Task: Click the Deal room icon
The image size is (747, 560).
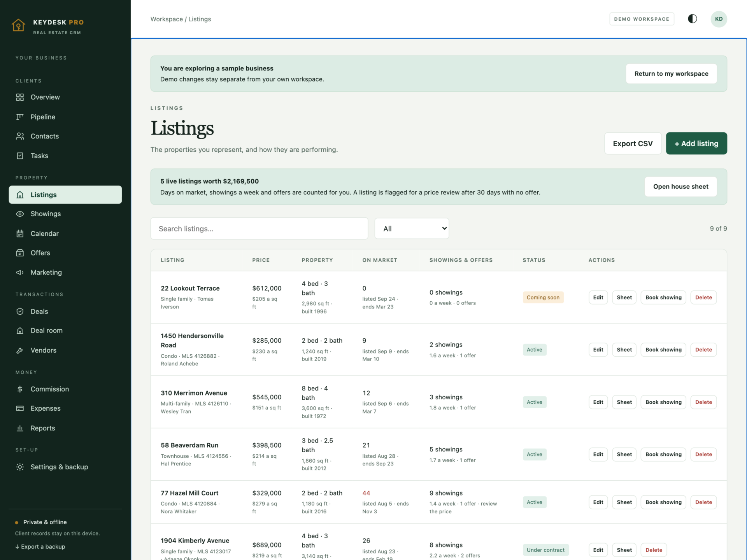Action: click(20, 331)
